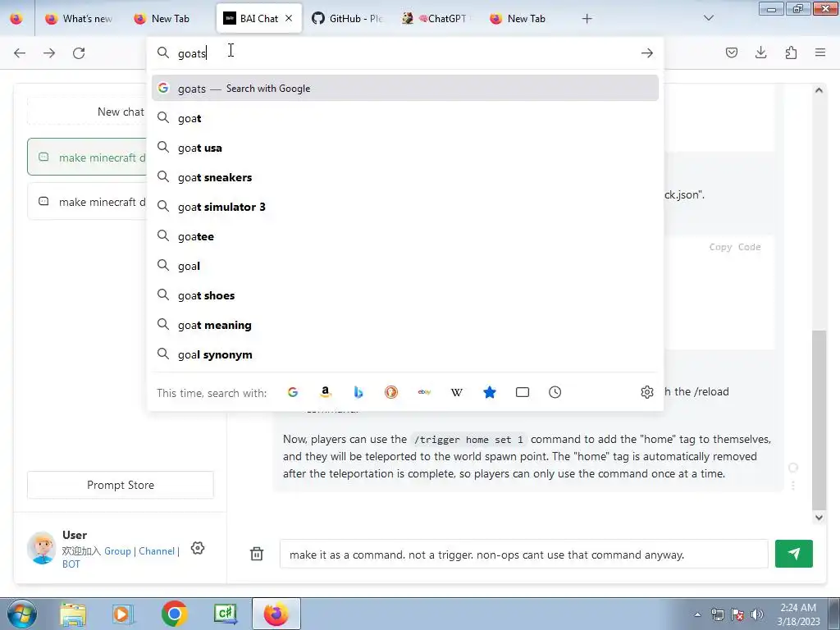
Task: Click the volume icon in system tray
Action: point(757,614)
